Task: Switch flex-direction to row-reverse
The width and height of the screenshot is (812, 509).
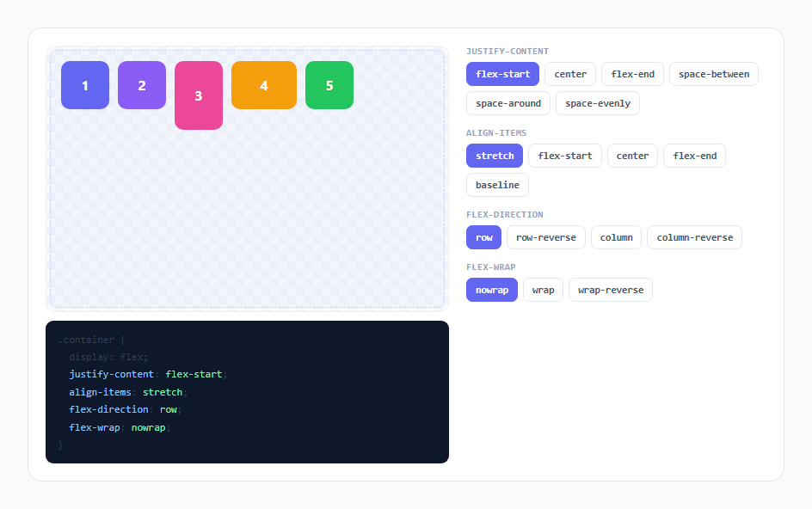Action: (546, 237)
